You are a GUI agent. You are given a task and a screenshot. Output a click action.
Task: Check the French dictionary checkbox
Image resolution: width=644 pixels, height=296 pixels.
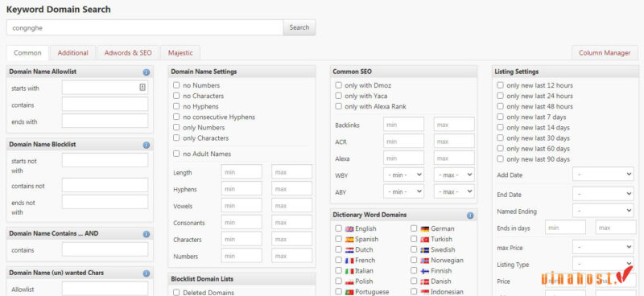[338, 260]
